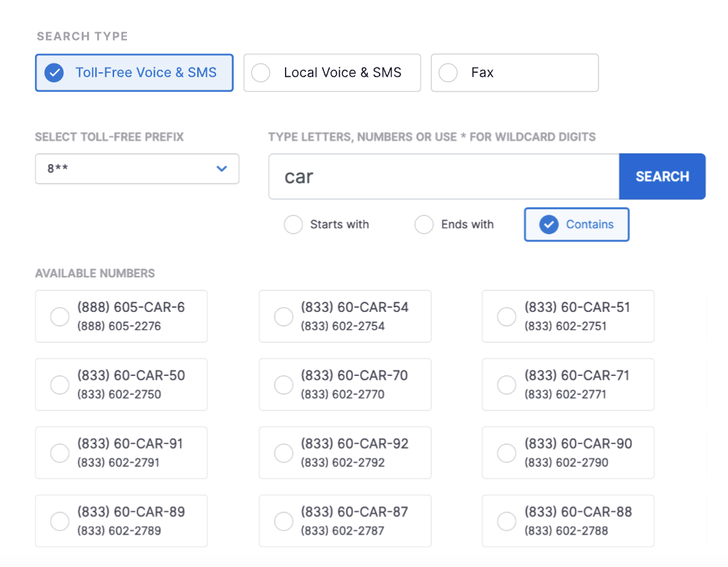This screenshot has width=728, height=567.
Task: Open the toll-free prefix dropdown
Action: (136, 169)
